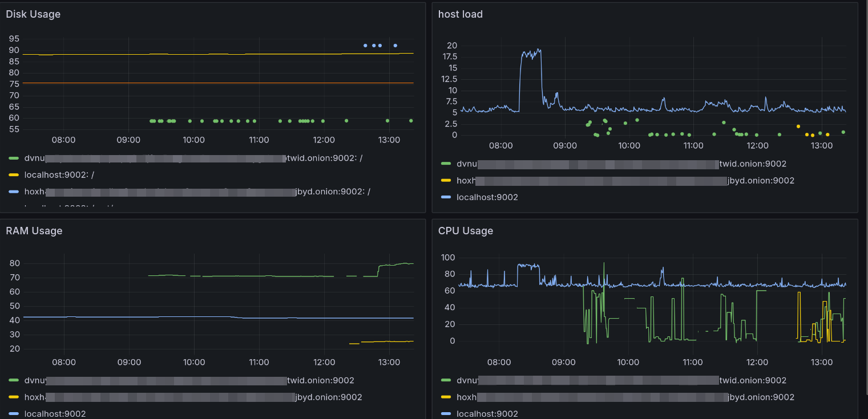This screenshot has height=419, width=868.
Task: Isolate localhost:9002 series name in host load legend
Action: click(x=487, y=197)
